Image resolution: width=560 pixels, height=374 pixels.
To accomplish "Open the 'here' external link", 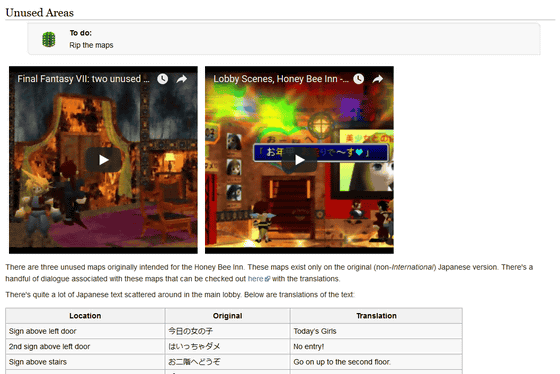I will click(255, 279).
